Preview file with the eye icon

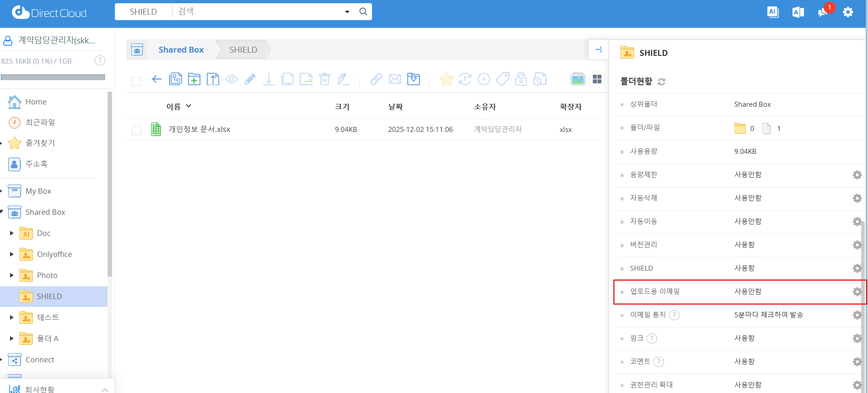(232, 79)
